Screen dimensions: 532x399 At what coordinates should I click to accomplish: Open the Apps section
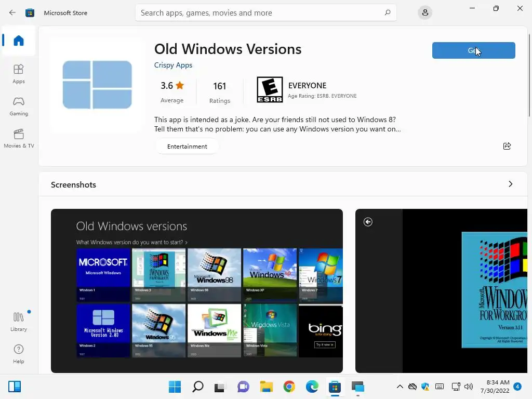point(19,74)
